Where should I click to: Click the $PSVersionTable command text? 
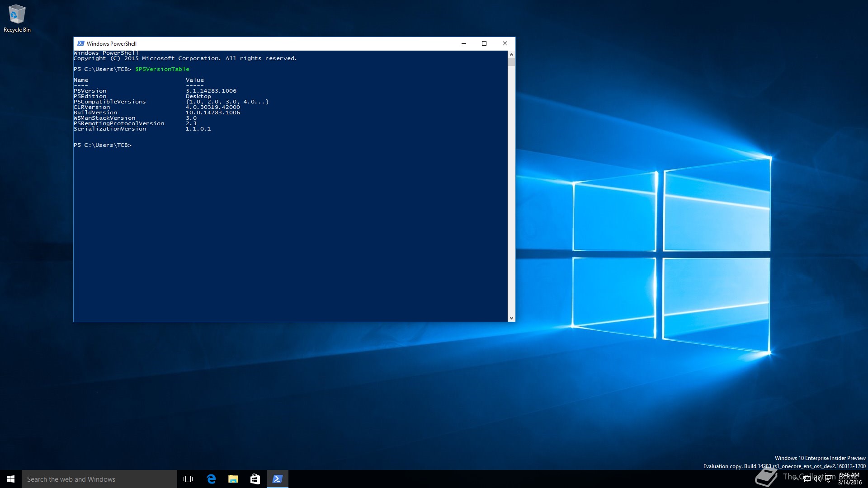click(x=162, y=69)
